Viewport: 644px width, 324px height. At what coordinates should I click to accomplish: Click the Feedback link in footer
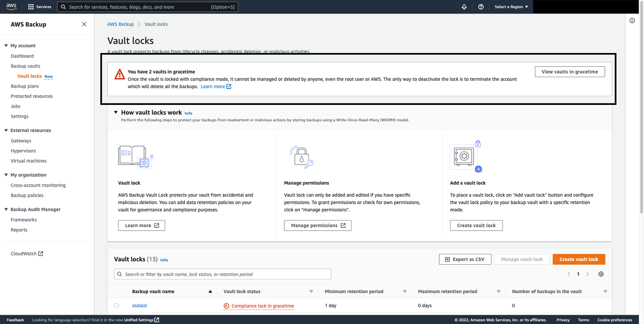15,320
